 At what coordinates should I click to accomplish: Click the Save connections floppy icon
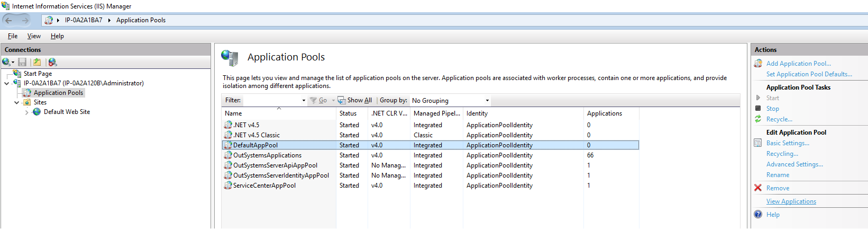(x=22, y=62)
